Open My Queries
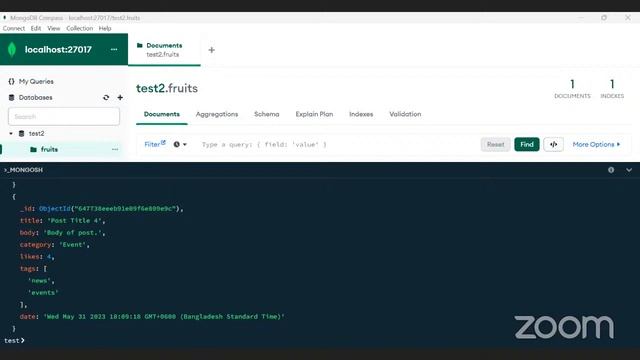Screen dimensions: 640x360 pyautogui.click(x=36, y=81)
